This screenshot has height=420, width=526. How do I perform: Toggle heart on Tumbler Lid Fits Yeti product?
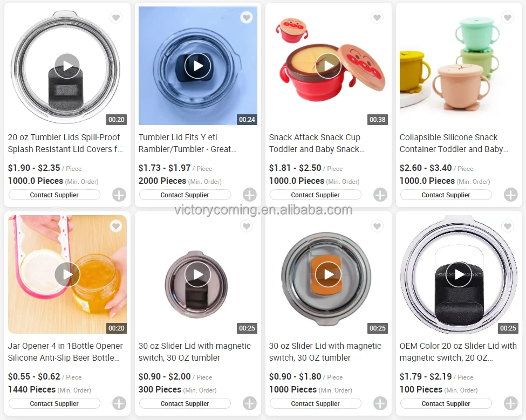tap(247, 17)
